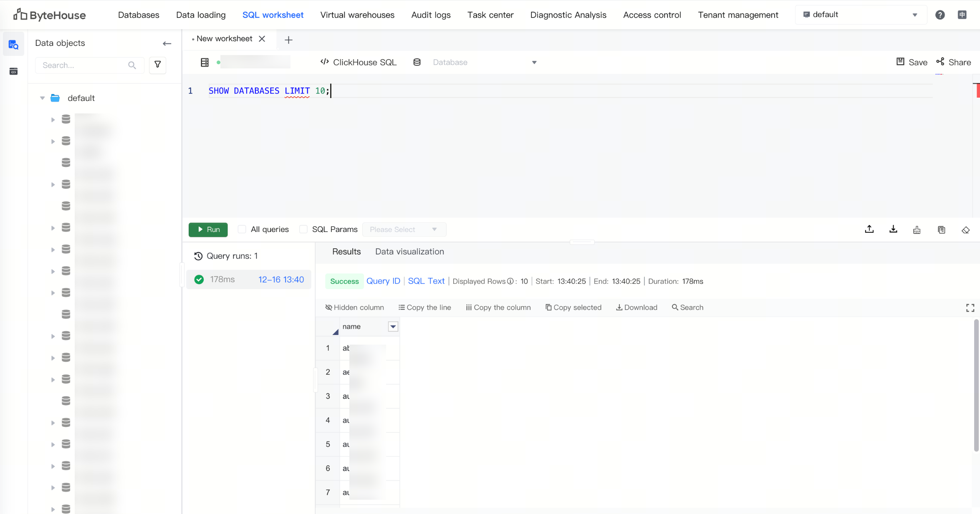Collapse the default folder tree node
980x514 pixels.
click(x=42, y=98)
